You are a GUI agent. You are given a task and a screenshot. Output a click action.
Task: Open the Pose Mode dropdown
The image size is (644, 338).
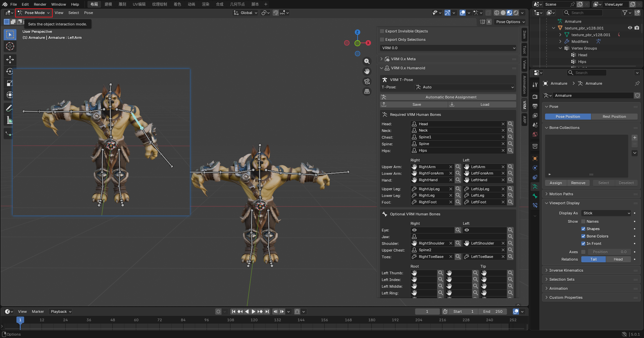[x=34, y=13]
